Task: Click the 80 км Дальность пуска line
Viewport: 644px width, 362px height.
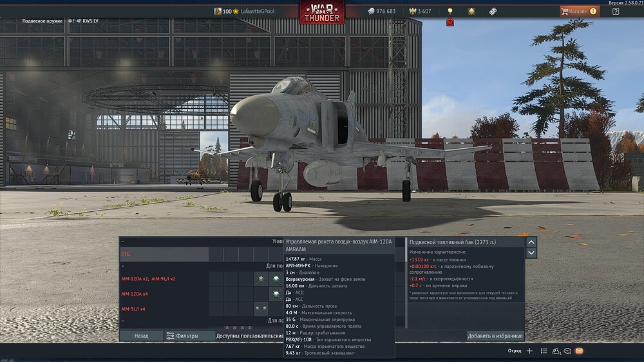Action: click(311, 306)
